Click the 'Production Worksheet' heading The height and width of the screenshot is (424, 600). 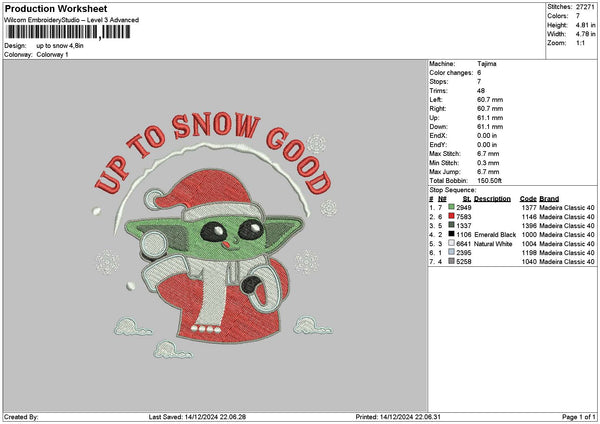coord(56,9)
